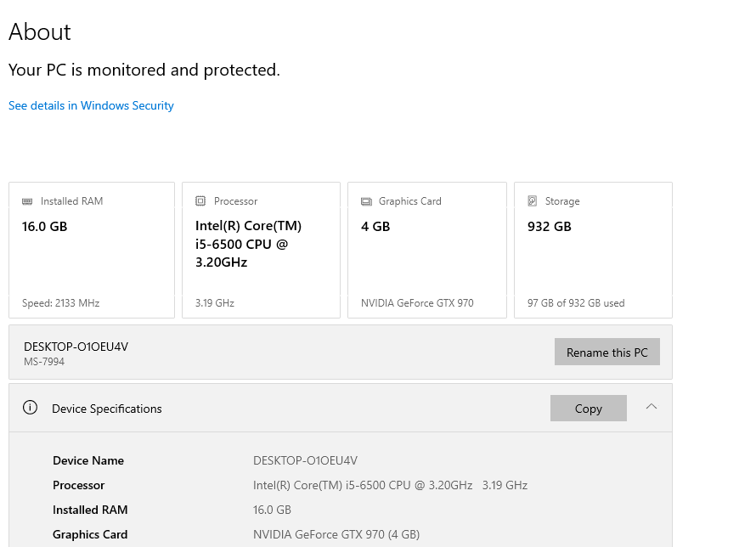Click the Installed RAM memory icon

pos(27,201)
